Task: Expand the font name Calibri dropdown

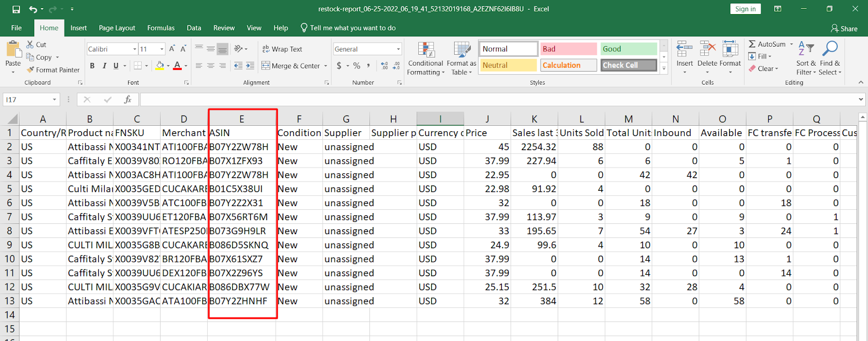Action: (x=135, y=49)
